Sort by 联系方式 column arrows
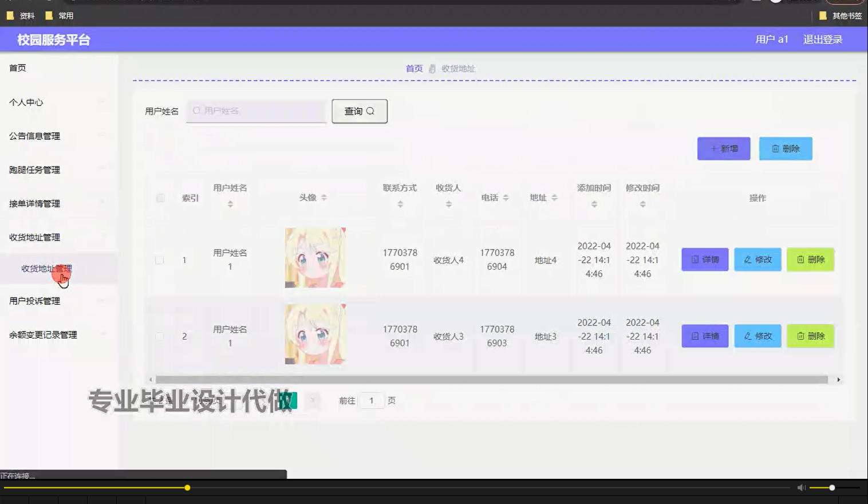The width and height of the screenshot is (868, 504). (x=400, y=204)
